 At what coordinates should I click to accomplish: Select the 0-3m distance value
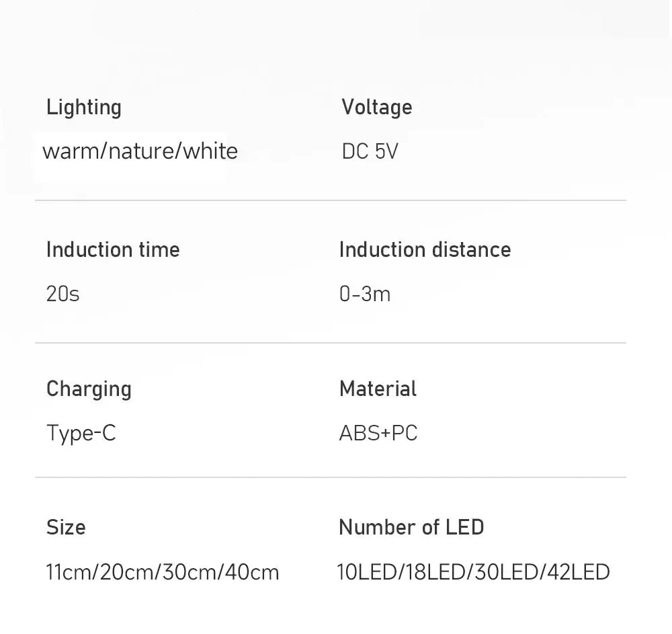pyautogui.click(x=365, y=294)
